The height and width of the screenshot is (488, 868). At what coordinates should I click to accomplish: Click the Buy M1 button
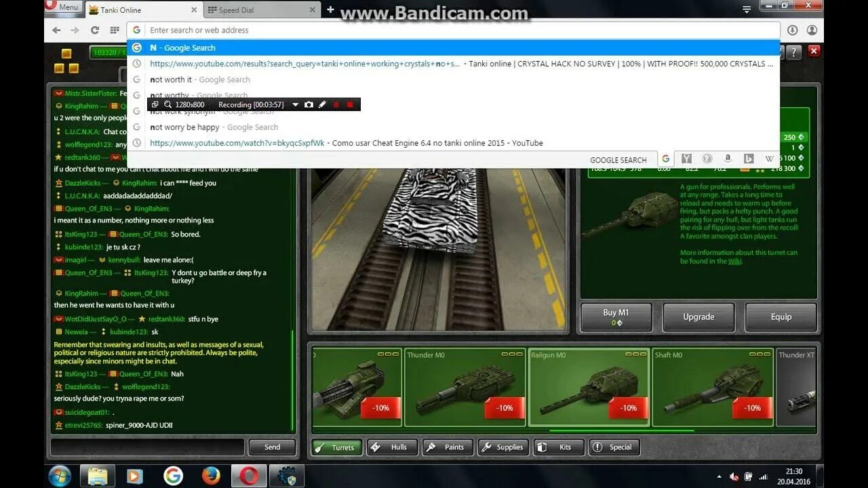click(x=616, y=317)
